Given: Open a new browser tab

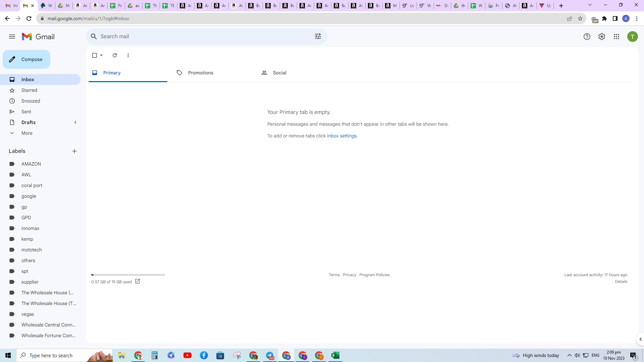Looking at the screenshot, I should 561,6.
